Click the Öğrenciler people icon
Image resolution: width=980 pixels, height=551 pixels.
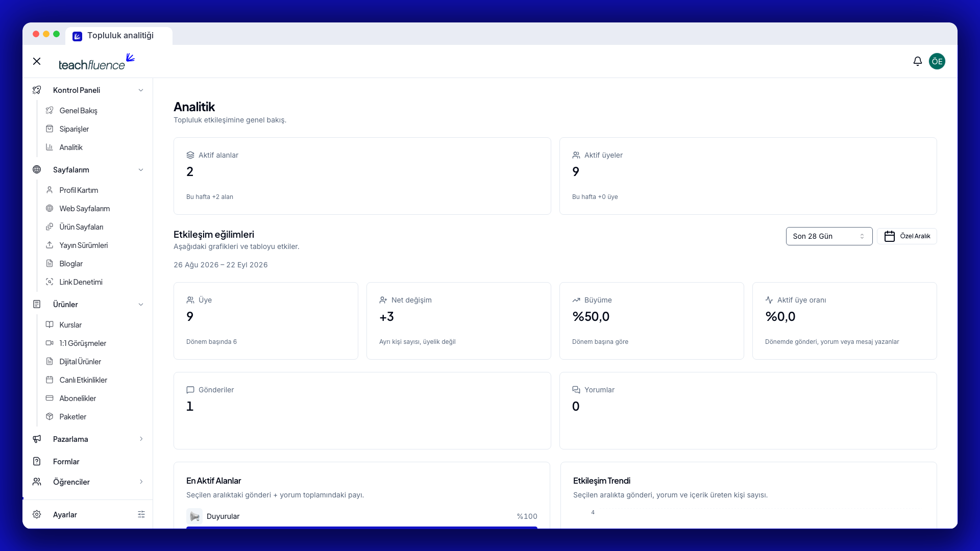37,482
